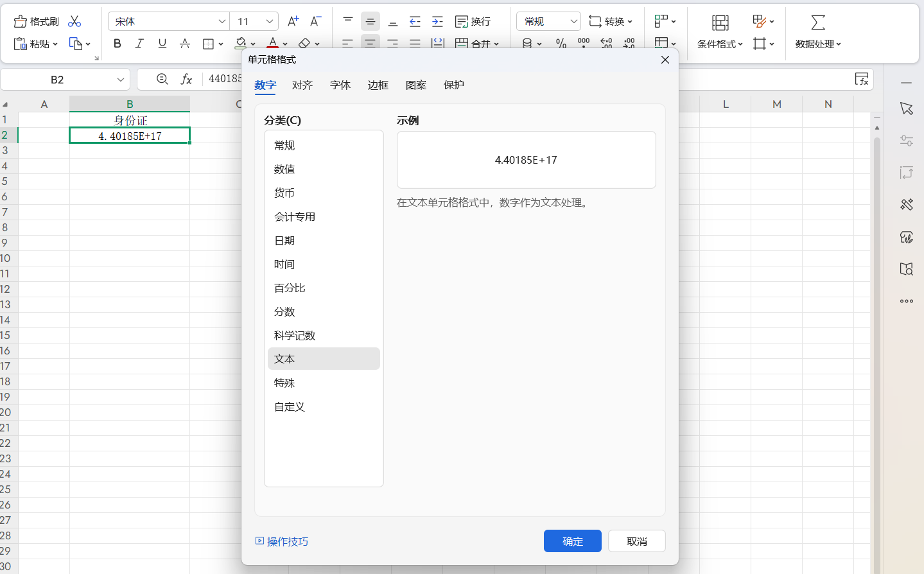The height and width of the screenshot is (574, 924).
Task: Click the search-map icon on the right panel
Action: point(906,269)
